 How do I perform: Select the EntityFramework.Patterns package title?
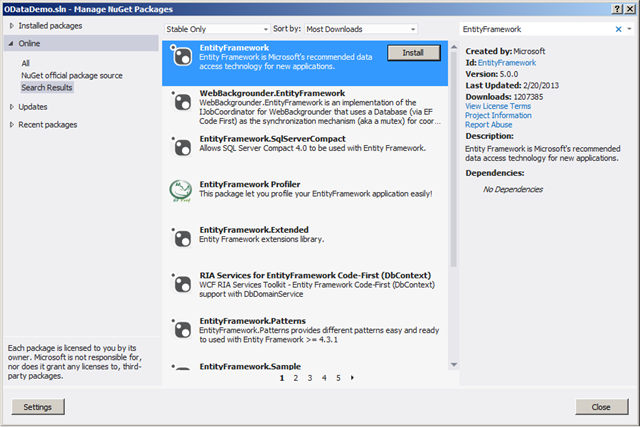tap(252, 321)
